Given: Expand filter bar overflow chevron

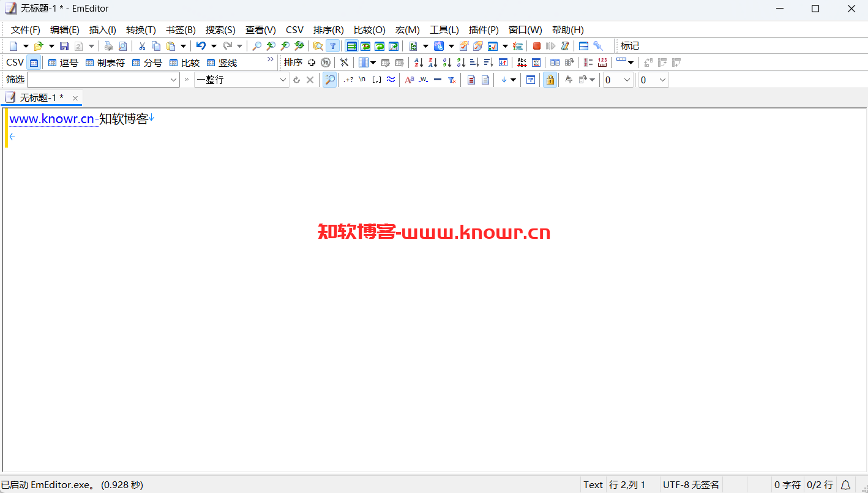Looking at the screenshot, I should coord(187,79).
